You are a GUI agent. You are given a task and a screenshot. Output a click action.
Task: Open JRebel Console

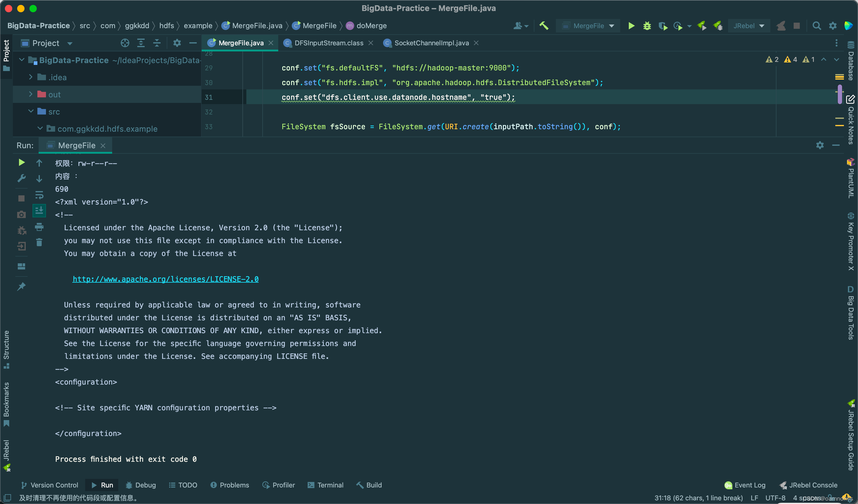pos(808,485)
